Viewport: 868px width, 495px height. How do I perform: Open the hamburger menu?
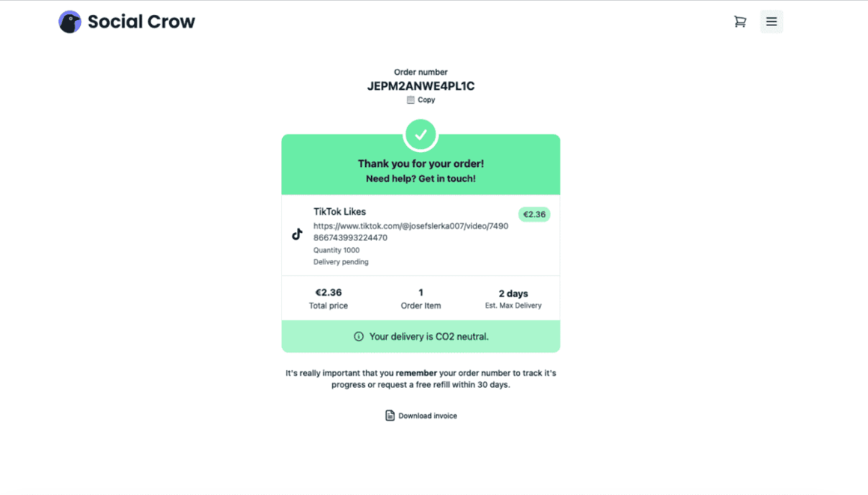771,22
